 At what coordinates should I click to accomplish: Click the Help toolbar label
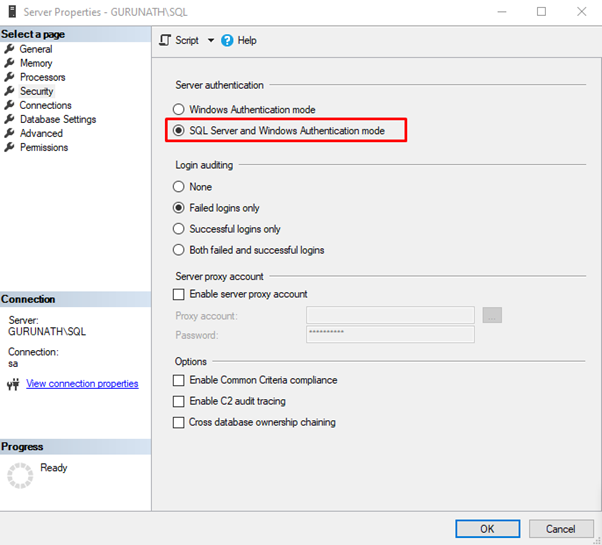click(247, 40)
